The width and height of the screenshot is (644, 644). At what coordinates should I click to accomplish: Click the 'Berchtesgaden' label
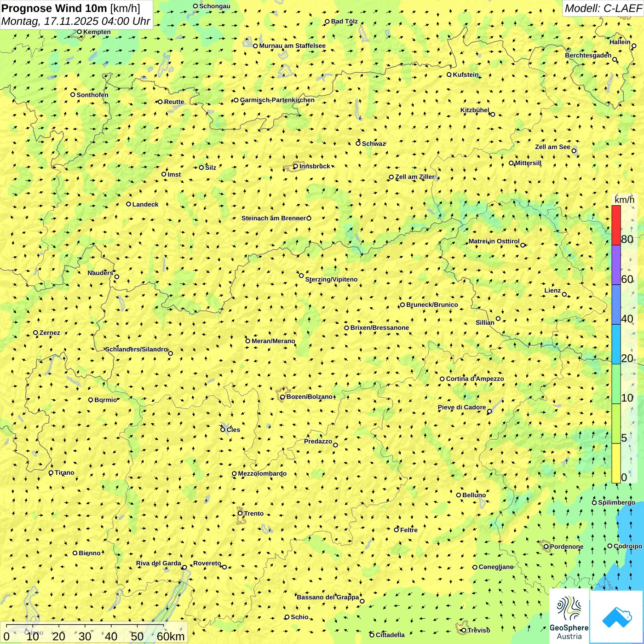588,55
